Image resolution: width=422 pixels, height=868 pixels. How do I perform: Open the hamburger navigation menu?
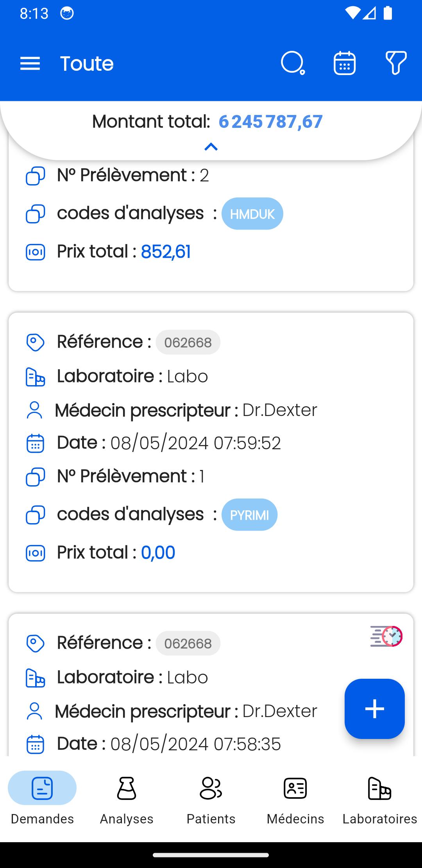pos(30,63)
